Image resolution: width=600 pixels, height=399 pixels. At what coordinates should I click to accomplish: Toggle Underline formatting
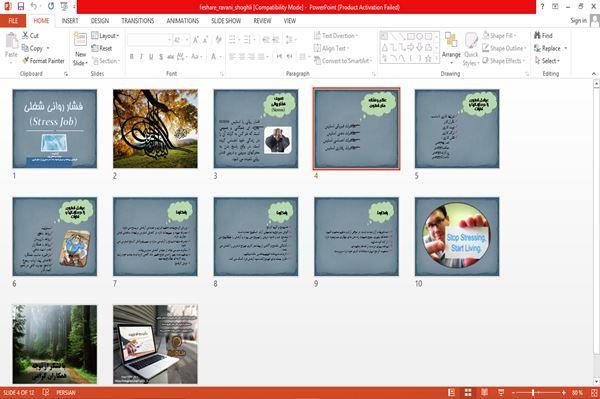[x=151, y=57]
